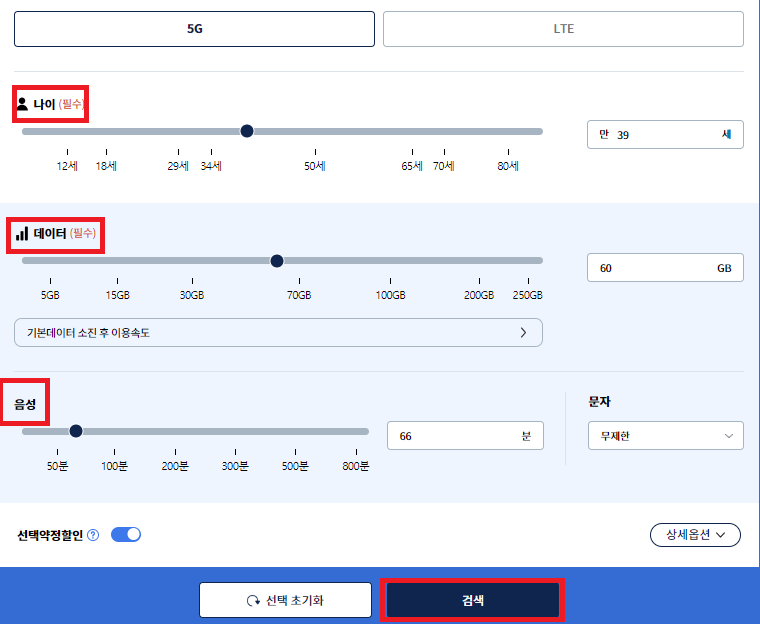This screenshot has width=760, height=624.
Task: Click the 80세 tick label
Action: point(508,166)
